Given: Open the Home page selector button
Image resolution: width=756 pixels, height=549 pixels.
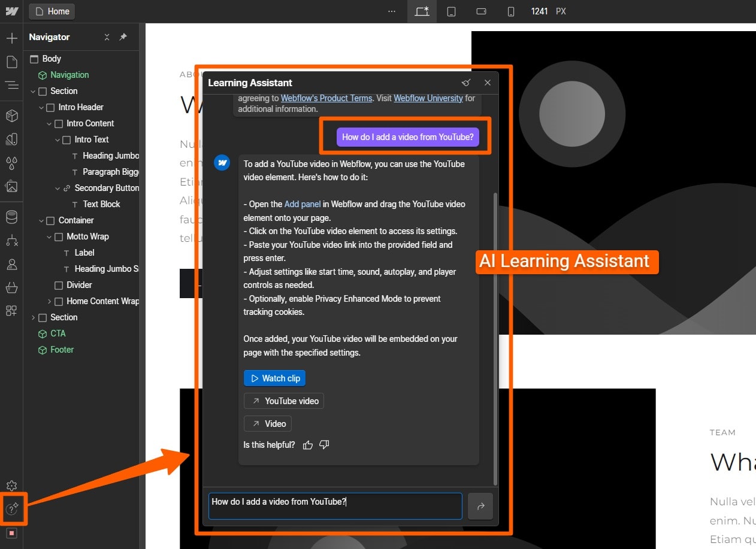Looking at the screenshot, I should tap(52, 11).
